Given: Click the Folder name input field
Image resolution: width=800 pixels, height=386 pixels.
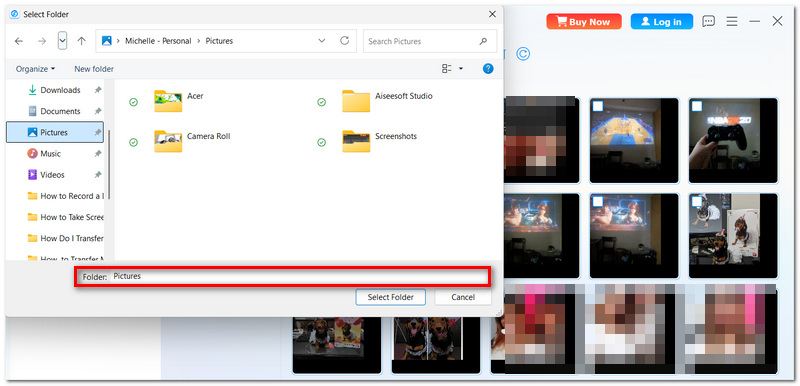Looking at the screenshot, I should (299, 276).
